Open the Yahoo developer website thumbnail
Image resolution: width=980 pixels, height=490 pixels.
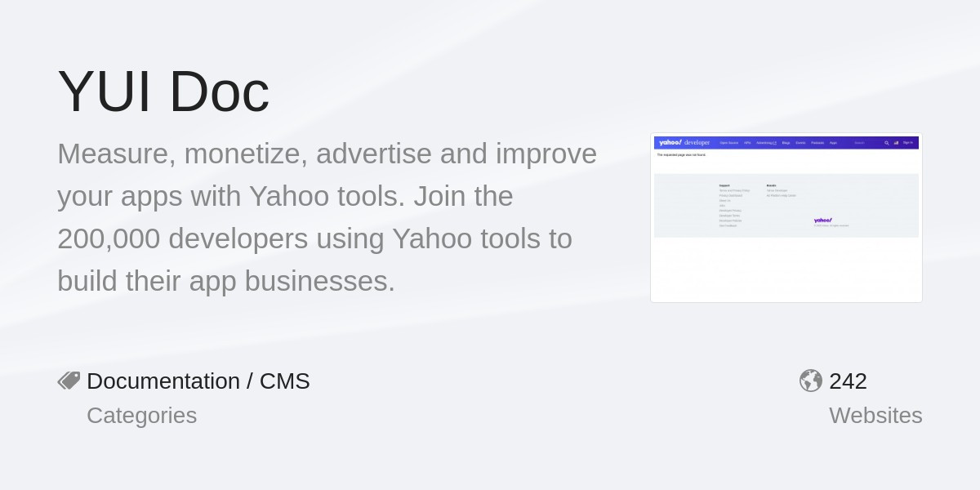pos(786,218)
